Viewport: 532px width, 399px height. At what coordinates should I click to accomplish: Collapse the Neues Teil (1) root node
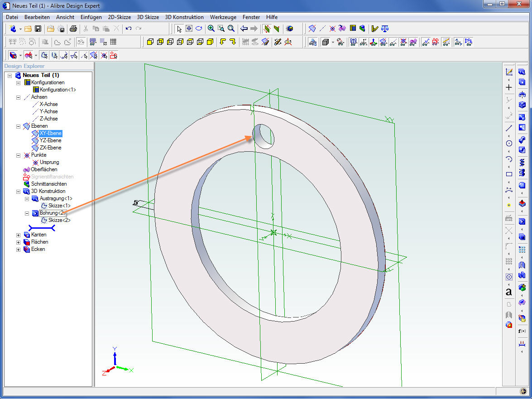(x=10, y=75)
